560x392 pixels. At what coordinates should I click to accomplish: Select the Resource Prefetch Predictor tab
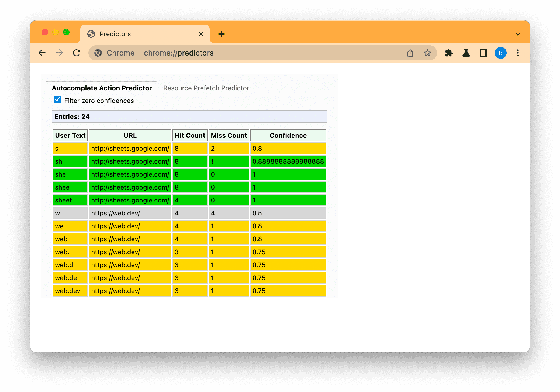click(x=206, y=88)
